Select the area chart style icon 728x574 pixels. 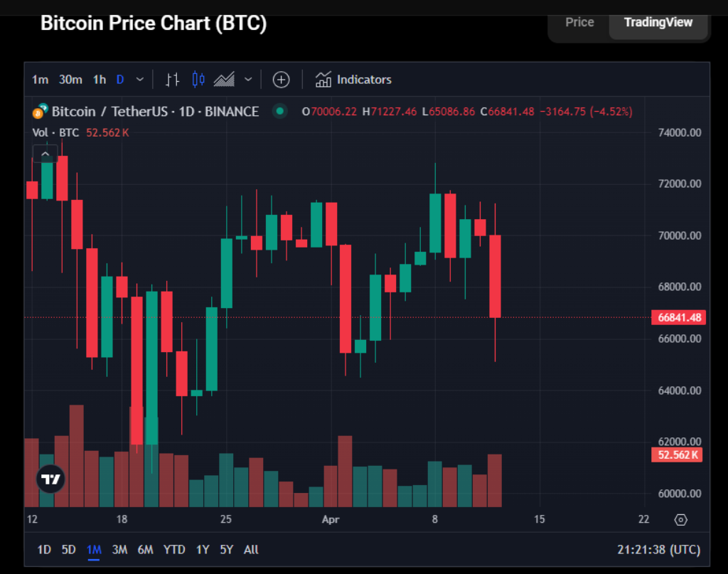pyautogui.click(x=224, y=80)
